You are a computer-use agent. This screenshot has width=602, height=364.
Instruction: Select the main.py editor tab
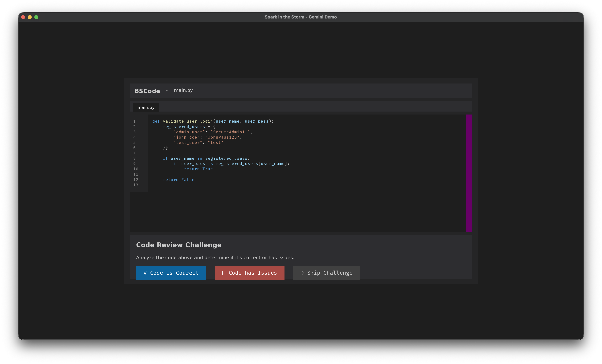pyautogui.click(x=146, y=107)
